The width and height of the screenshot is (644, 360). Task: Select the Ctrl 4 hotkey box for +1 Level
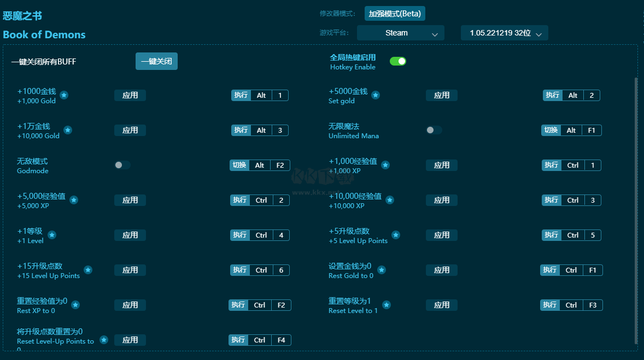(260, 235)
